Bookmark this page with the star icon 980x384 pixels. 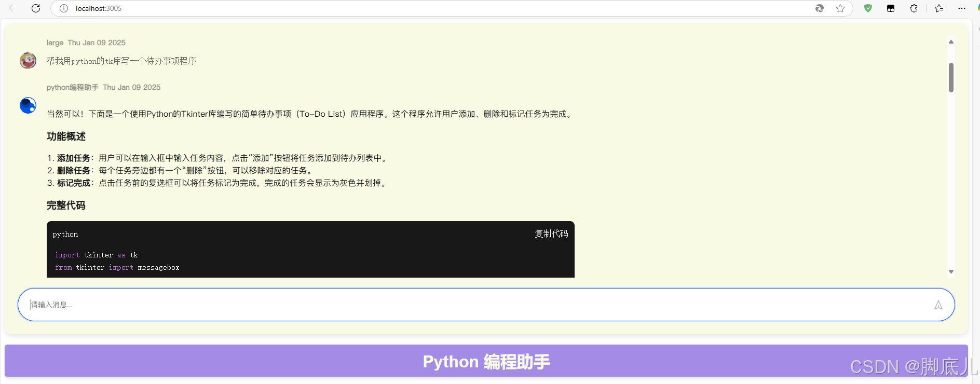[x=840, y=8]
